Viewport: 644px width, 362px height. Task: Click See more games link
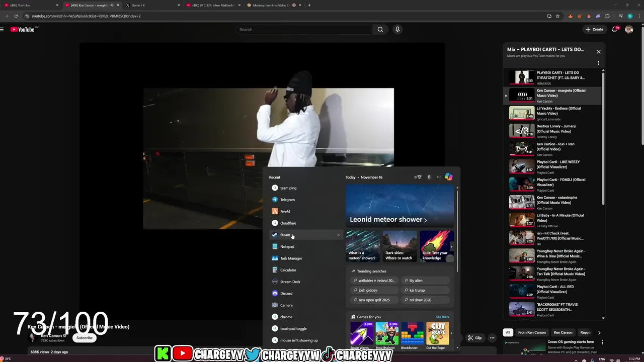click(443, 317)
